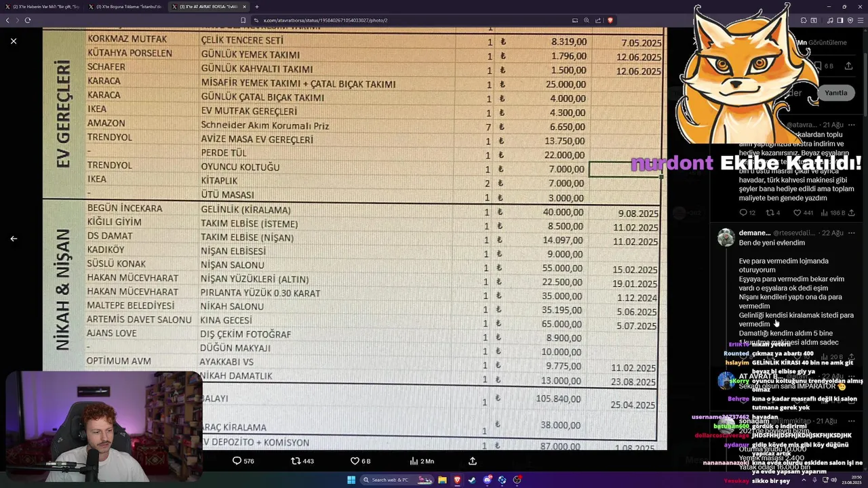Image resolution: width=868 pixels, height=488 pixels.
Task: Open a new browser tab with plus
Action: (x=256, y=7)
